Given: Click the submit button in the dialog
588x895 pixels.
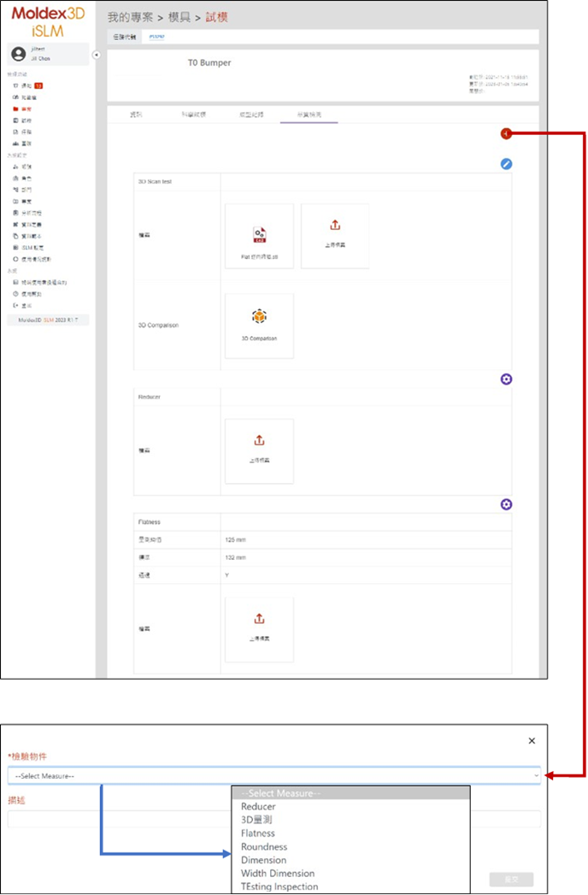Looking at the screenshot, I should [x=511, y=880].
